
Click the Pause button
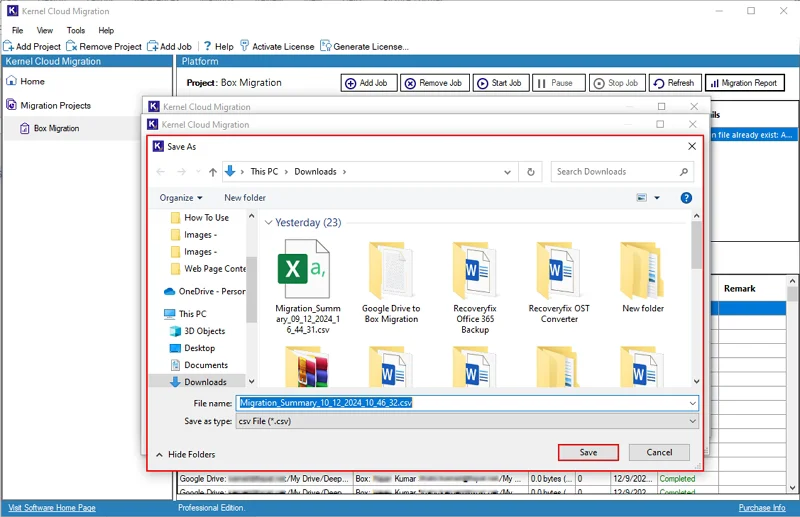pyautogui.click(x=558, y=83)
